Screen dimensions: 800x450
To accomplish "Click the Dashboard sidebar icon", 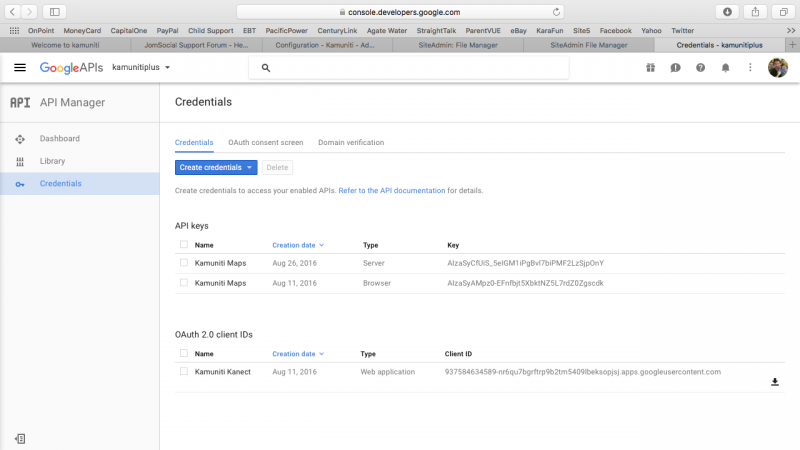I will click(20, 139).
